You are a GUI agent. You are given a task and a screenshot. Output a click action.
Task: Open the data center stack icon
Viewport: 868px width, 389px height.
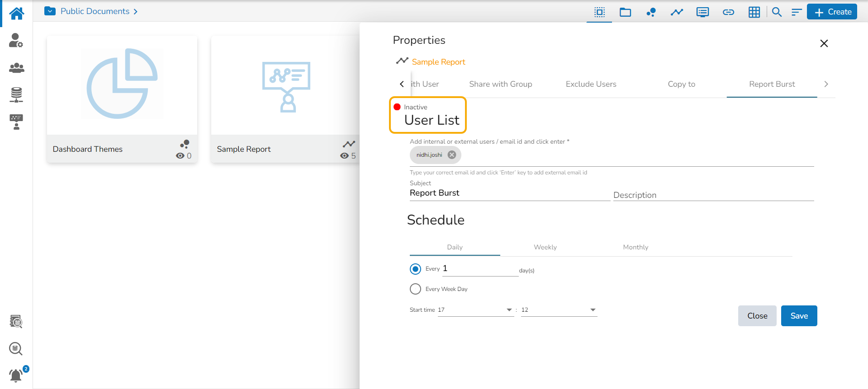point(16,94)
